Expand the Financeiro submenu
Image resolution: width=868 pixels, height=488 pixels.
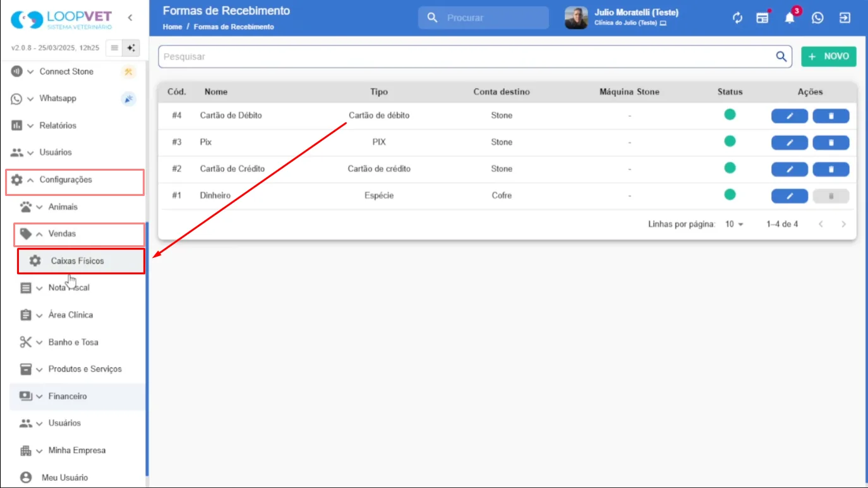point(77,396)
